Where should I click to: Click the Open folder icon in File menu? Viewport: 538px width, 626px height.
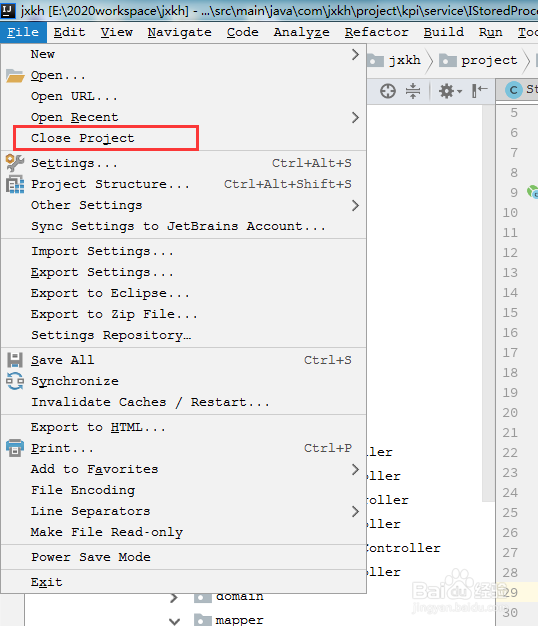(x=15, y=75)
